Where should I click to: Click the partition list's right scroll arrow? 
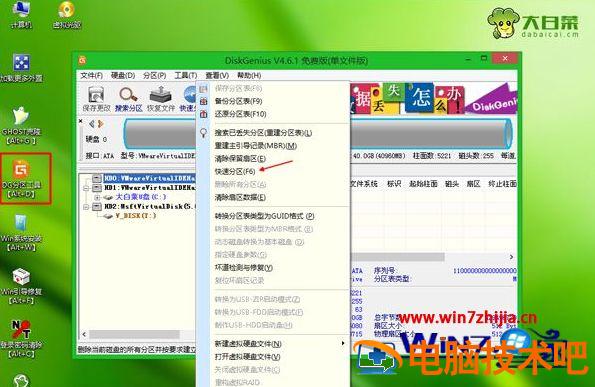tap(511, 257)
